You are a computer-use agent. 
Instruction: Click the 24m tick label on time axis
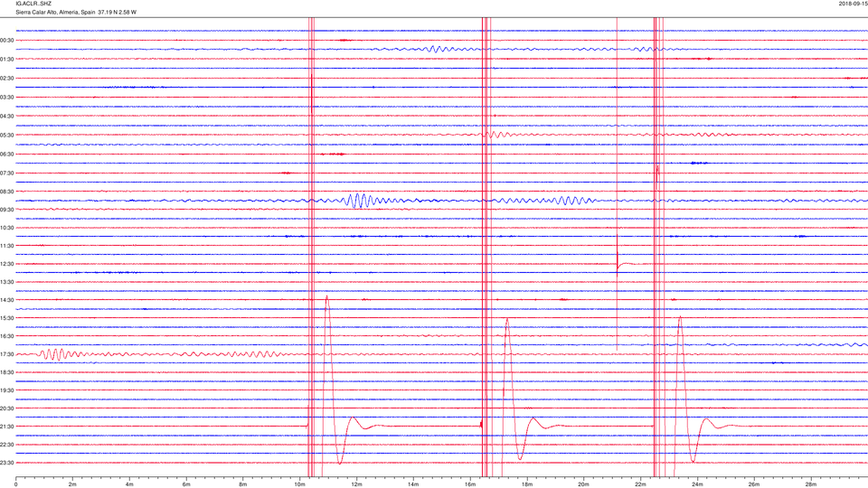697,484
